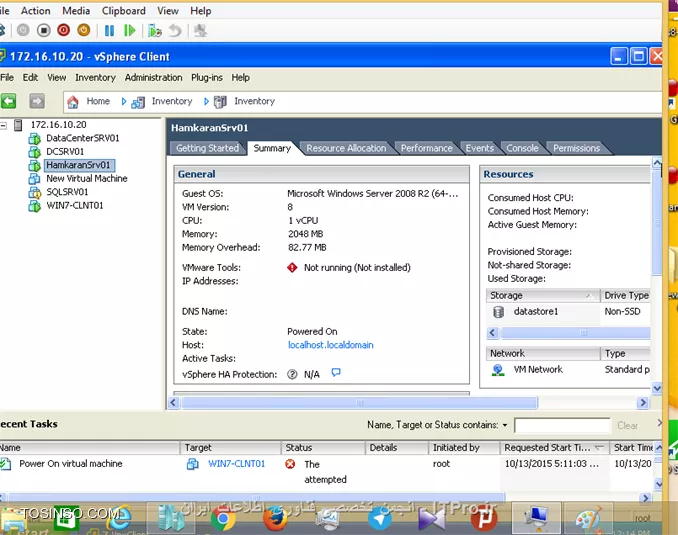Open the Name, Target or Status filter dropdown
Image resolution: width=678 pixels, height=535 pixels.
coord(505,425)
